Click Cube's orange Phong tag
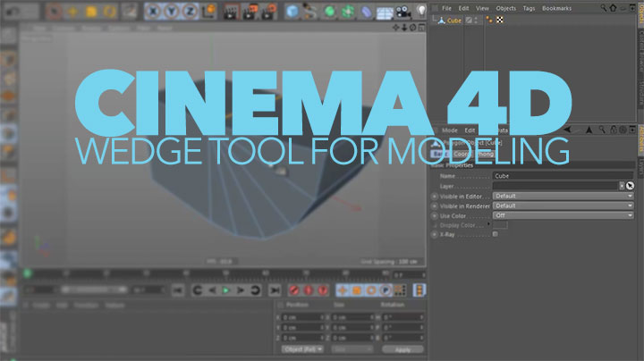The width and height of the screenshot is (644, 361). point(489,20)
